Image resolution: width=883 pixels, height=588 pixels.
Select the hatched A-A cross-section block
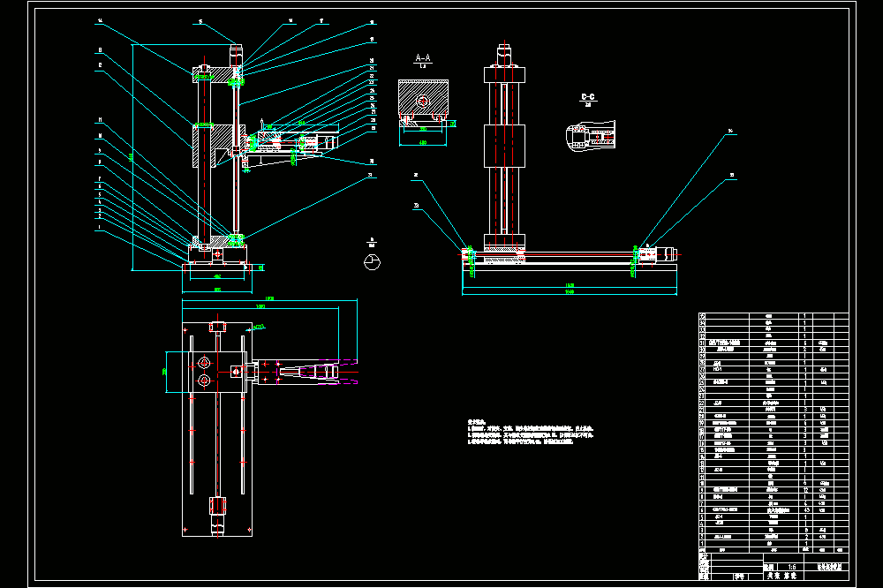click(x=424, y=99)
